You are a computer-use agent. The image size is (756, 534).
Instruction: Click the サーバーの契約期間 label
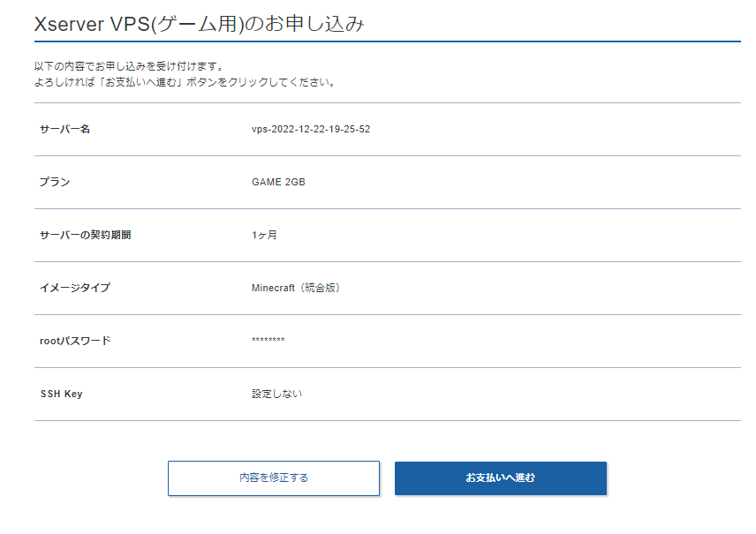(x=85, y=236)
